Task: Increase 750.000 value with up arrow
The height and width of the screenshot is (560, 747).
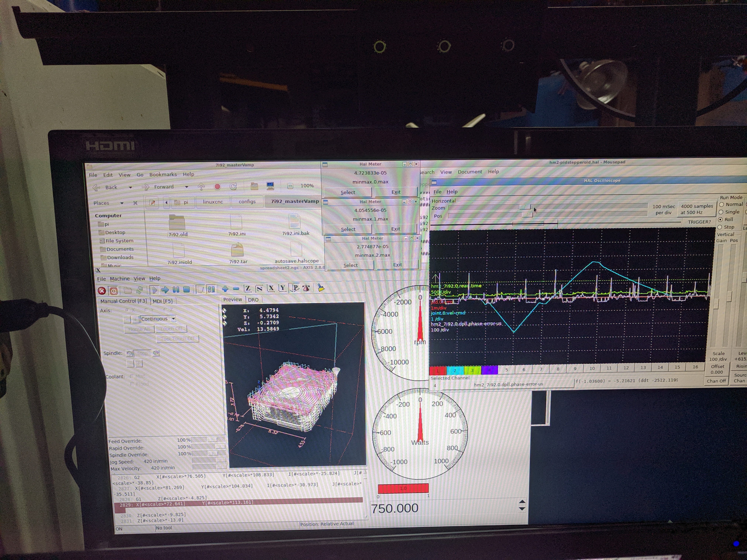Action: coord(522,502)
